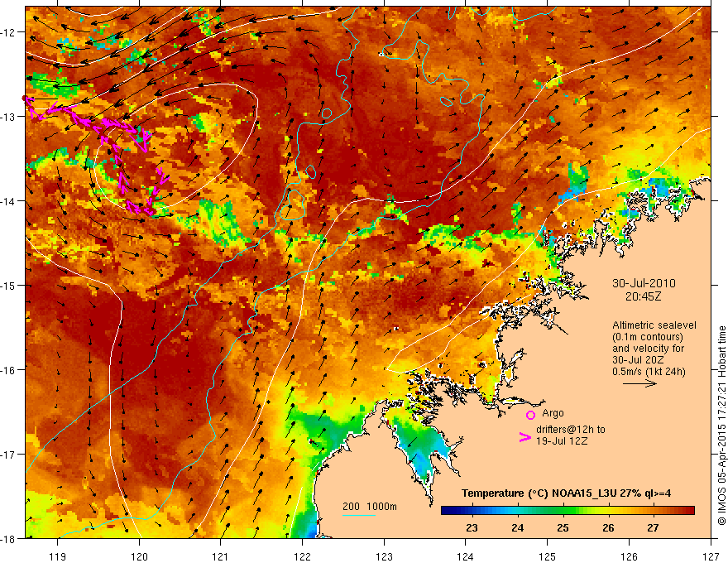The height and width of the screenshot is (563, 728).
Task: Click the date text '30-Jul-2010'
Action: [644, 283]
